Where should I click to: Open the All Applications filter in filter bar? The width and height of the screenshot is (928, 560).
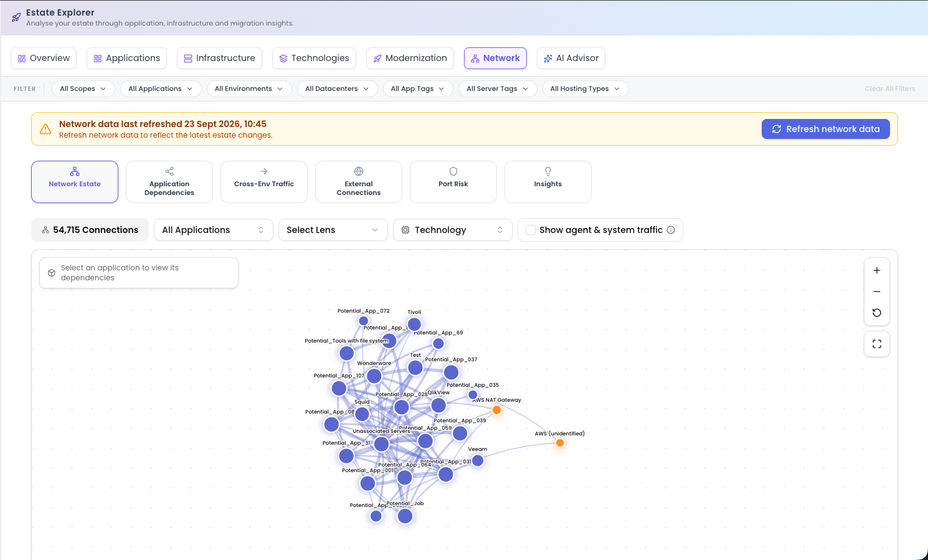click(x=161, y=88)
